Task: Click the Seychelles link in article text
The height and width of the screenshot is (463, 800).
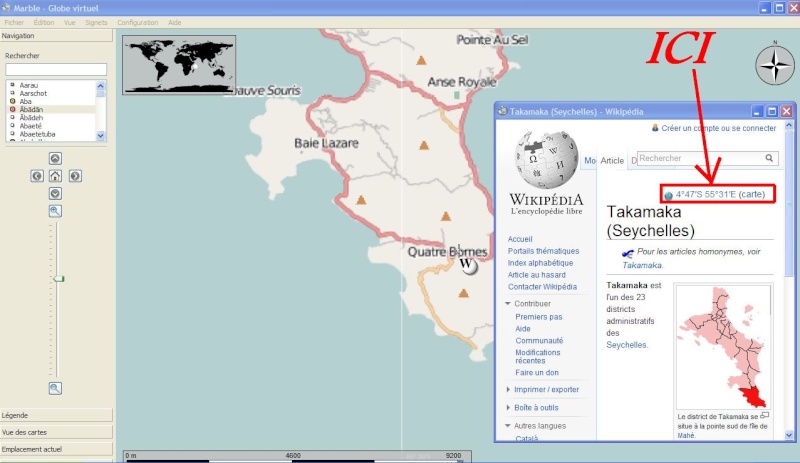Action: coord(627,345)
